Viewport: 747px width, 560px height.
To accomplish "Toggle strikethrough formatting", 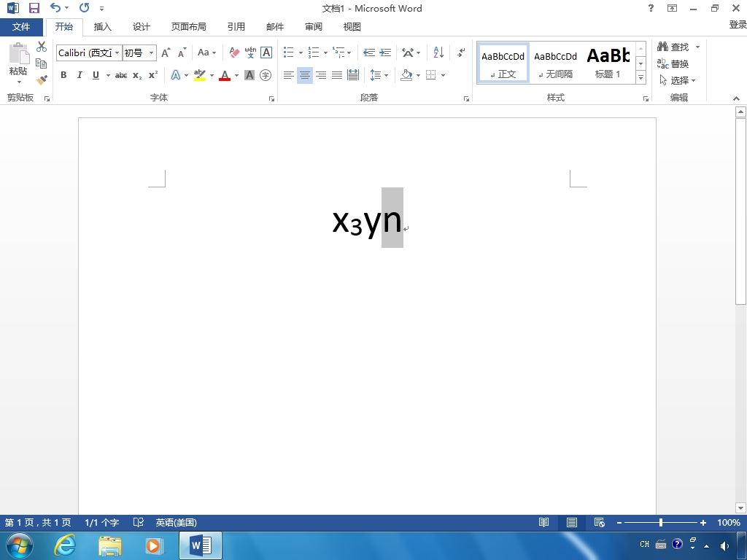I will coord(121,75).
